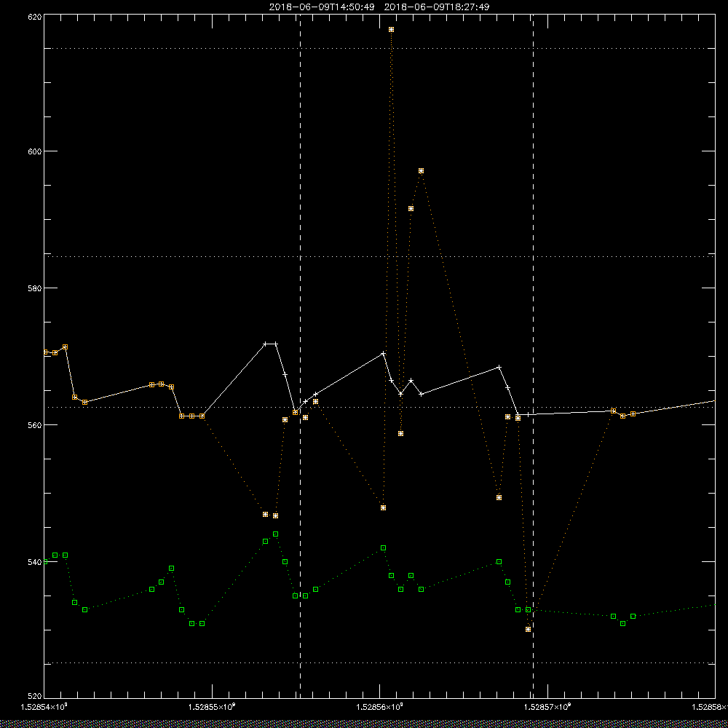Select the orange data point near 591

pyautogui.click(x=411, y=209)
